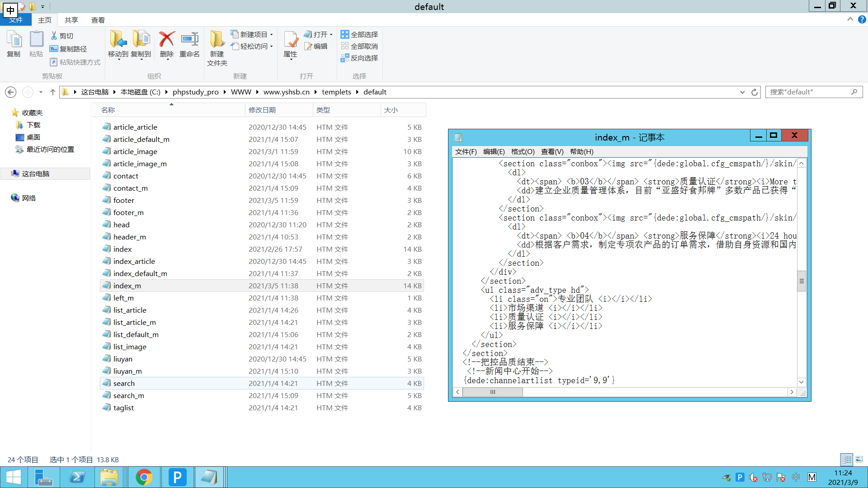Expand the templets breadcrumb arrow
Viewport: 868px width, 488px height.
[x=357, y=92]
